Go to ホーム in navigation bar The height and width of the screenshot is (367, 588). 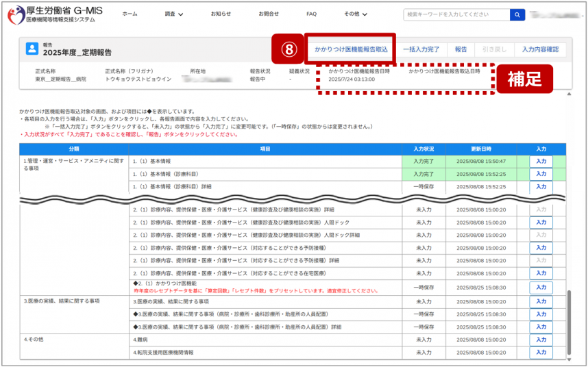pyautogui.click(x=130, y=14)
